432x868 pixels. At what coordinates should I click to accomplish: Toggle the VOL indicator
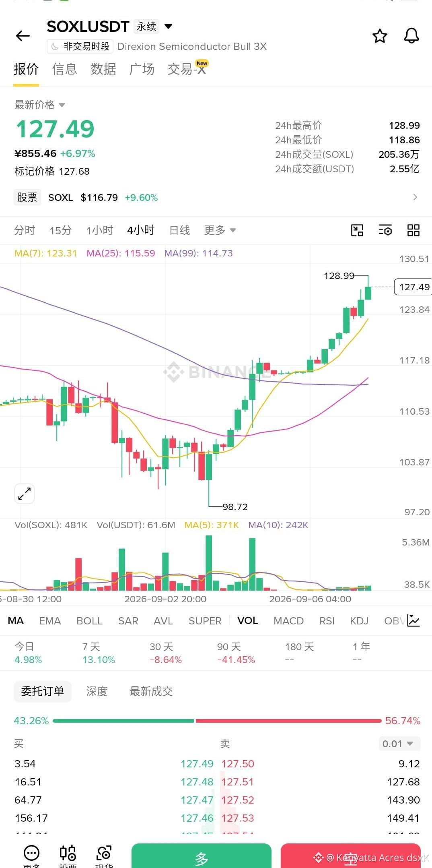click(x=247, y=620)
